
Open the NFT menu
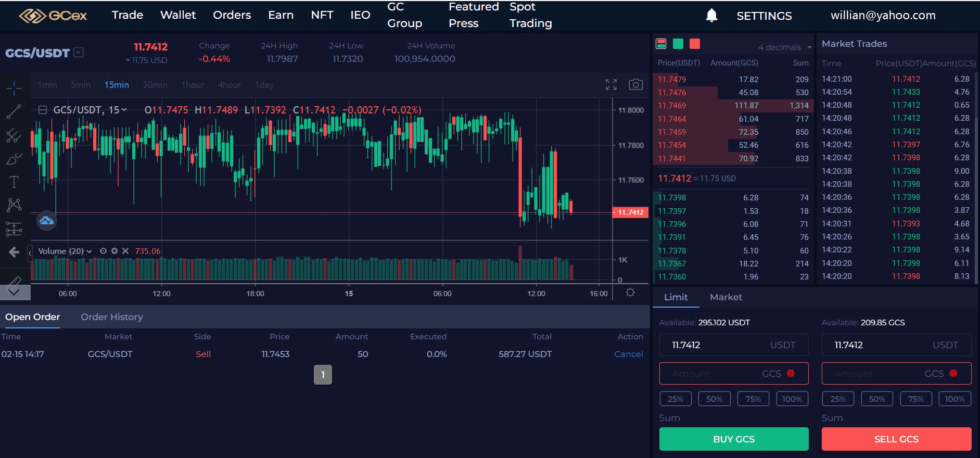pos(322,15)
